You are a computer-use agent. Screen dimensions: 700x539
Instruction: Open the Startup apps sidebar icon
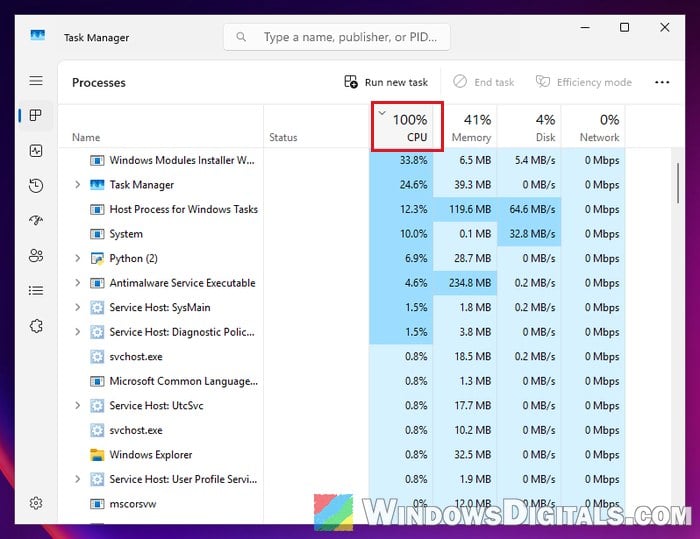coord(36,220)
